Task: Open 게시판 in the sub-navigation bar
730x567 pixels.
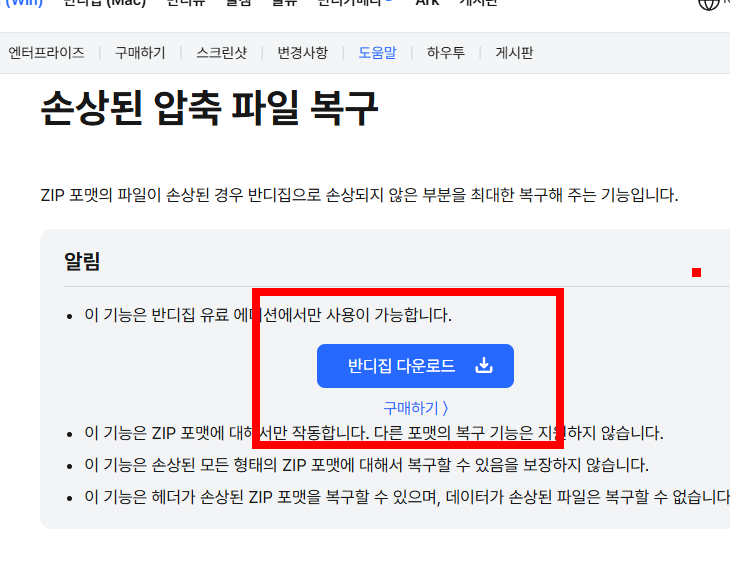Action: [514, 53]
